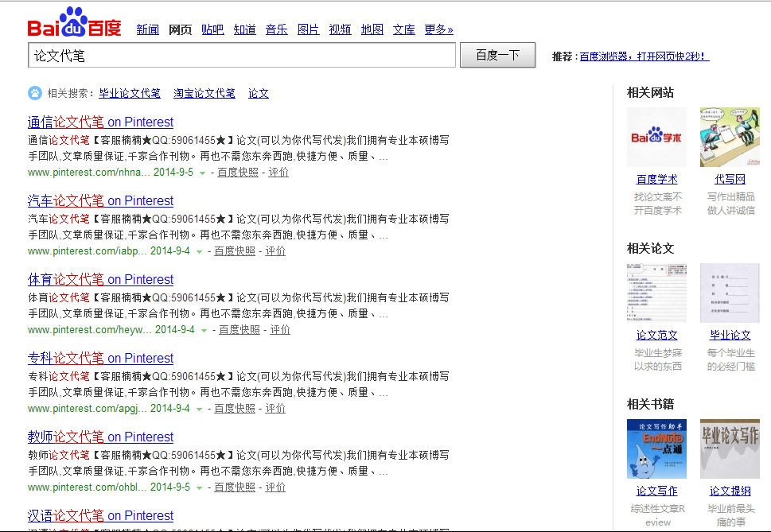Go to the 文库 tab
Screen dimensions: 771x532
coord(403,29)
